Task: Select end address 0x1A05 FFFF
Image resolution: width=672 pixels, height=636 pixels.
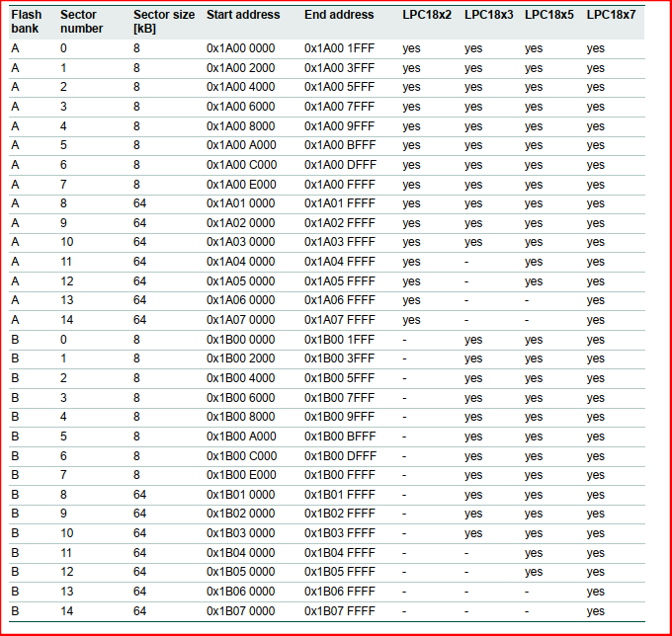Action: tap(340, 281)
